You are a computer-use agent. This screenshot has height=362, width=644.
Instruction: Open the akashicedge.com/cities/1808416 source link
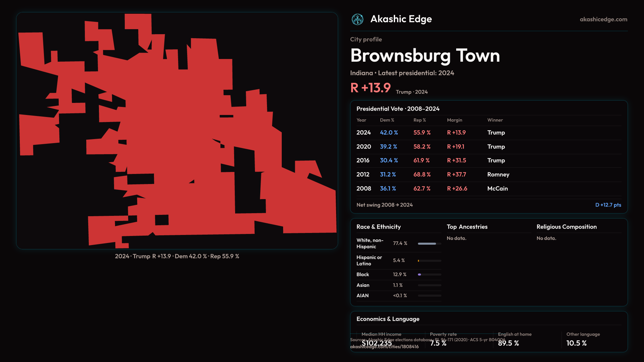384,347
